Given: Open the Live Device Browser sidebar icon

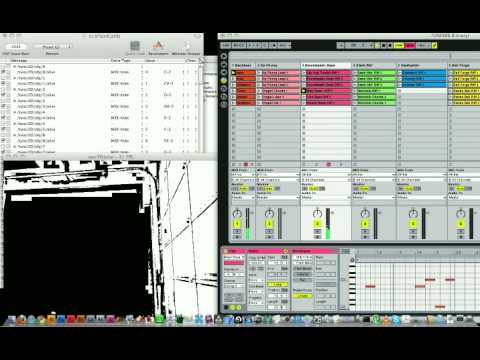Looking at the screenshot, I should click(x=224, y=65).
